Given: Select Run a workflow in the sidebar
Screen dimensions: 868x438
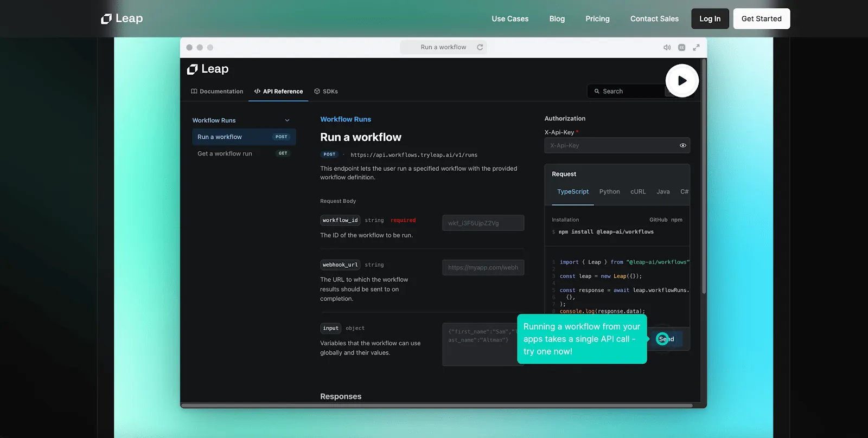Looking at the screenshot, I should pyautogui.click(x=244, y=137).
